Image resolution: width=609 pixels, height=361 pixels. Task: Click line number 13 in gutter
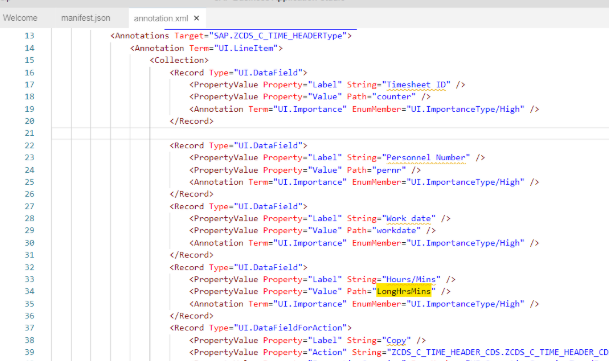point(30,36)
